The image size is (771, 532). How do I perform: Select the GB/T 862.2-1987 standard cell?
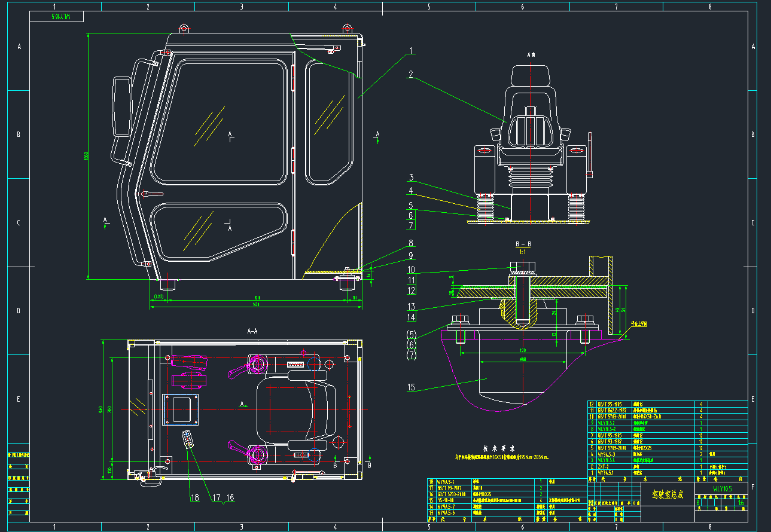[612, 411]
